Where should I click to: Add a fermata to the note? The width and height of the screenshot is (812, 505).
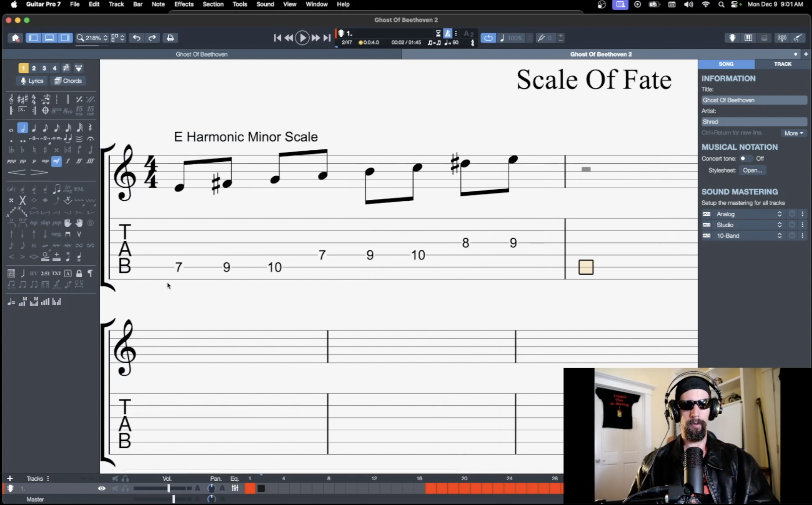(90, 139)
